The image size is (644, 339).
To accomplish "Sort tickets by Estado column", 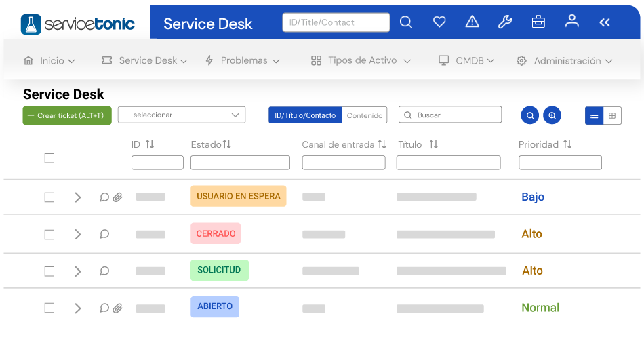I will click(226, 144).
